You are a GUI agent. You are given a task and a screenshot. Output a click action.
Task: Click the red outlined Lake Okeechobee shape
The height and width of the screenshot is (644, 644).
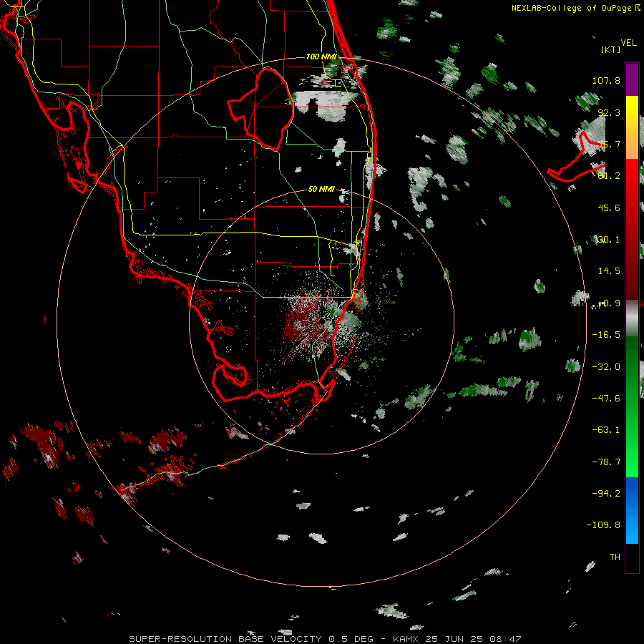pos(262,109)
